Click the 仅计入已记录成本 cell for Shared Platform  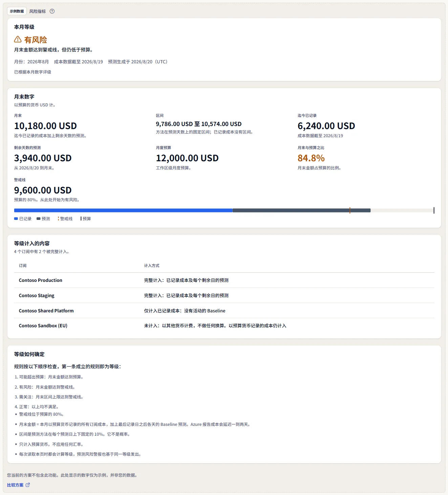[185, 311]
